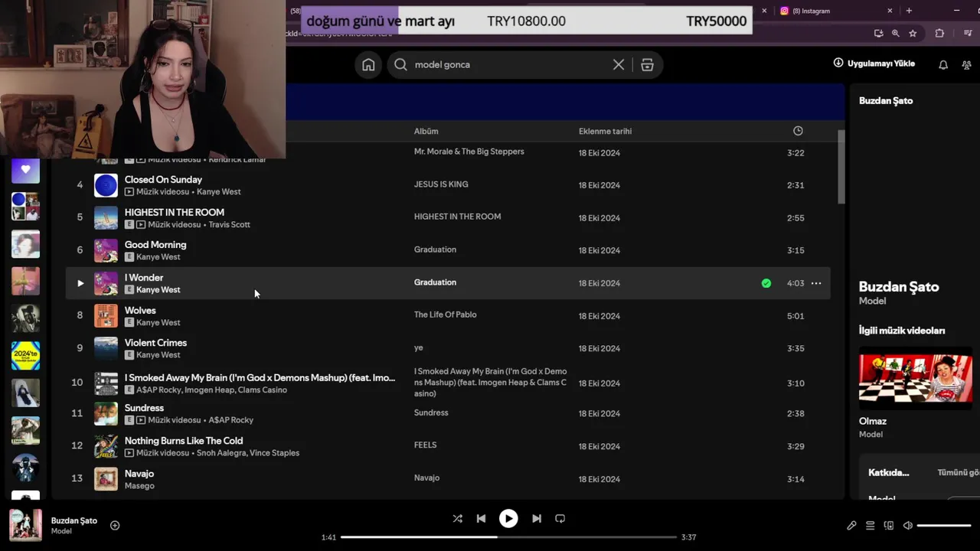Click the main play button
This screenshot has width=980, height=551.
tap(508, 519)
